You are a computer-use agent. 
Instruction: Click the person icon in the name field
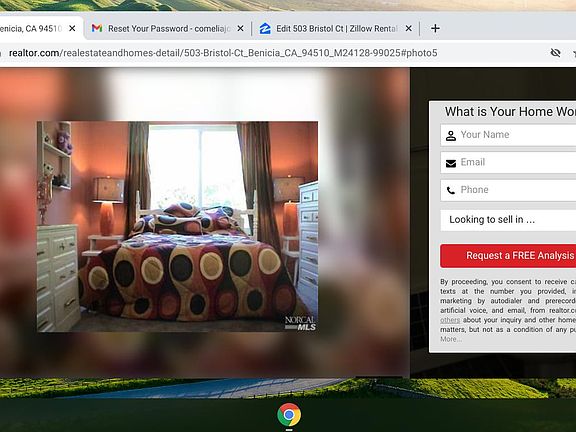click(451, 136)
